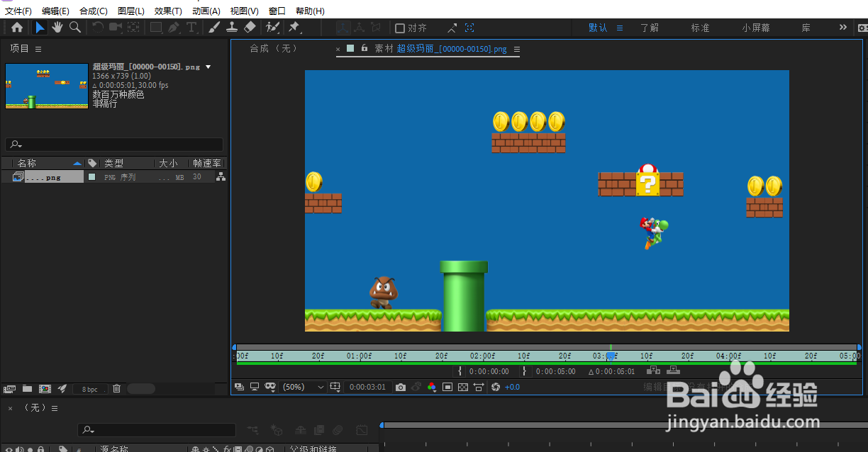The image size is (868, 452).
Task: Switch to the 标准 workspace
Action: 700,28
